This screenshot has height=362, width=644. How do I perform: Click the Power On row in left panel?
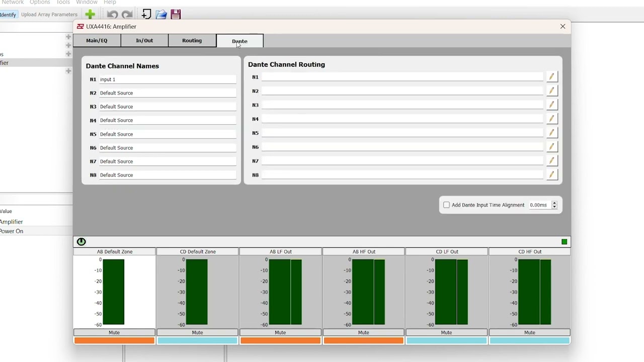click(35, 231)
